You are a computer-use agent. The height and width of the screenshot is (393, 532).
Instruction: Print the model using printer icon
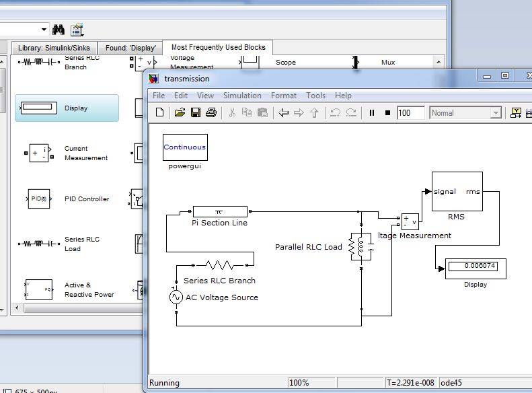pyautogui.click(x=211, y=113)
